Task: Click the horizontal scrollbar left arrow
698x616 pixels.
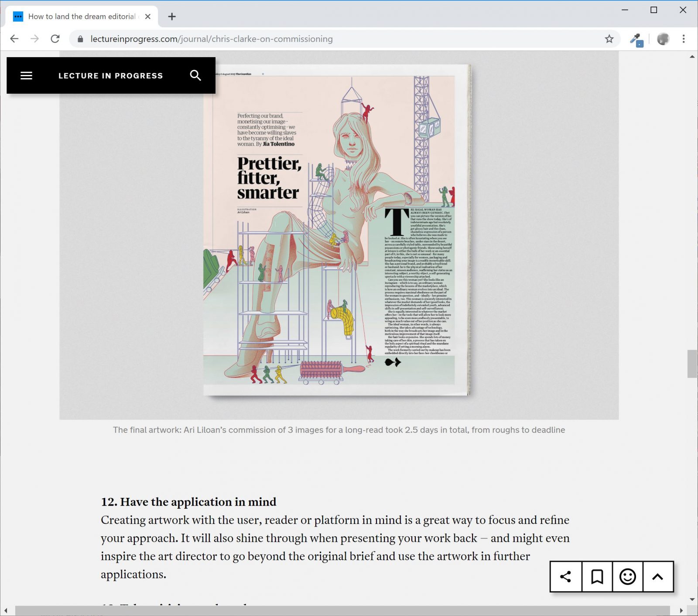Action: pyautogui.click(x=6, y=611)
